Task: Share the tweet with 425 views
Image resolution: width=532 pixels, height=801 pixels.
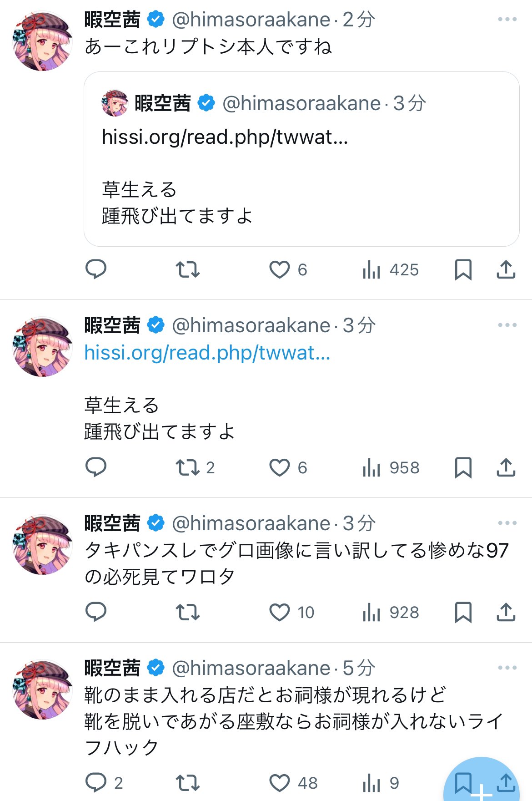Action: coord(506,269)
